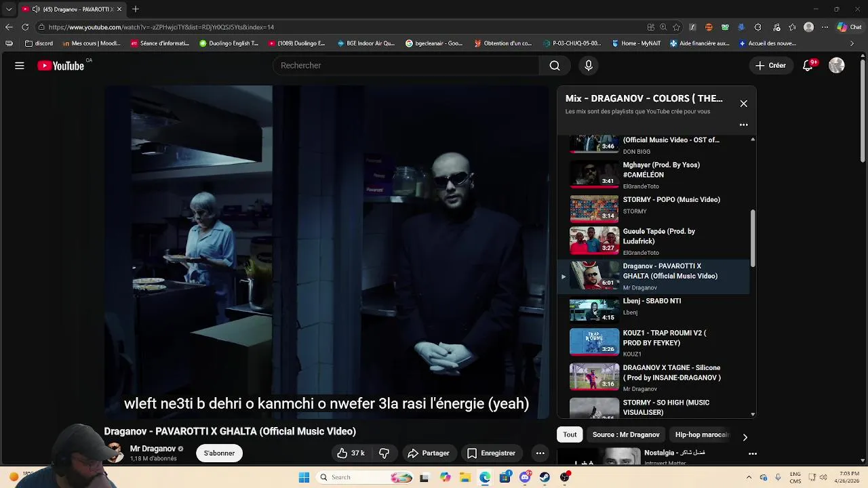Click the Partager share button
868x488 pixels.
(429, 453)
